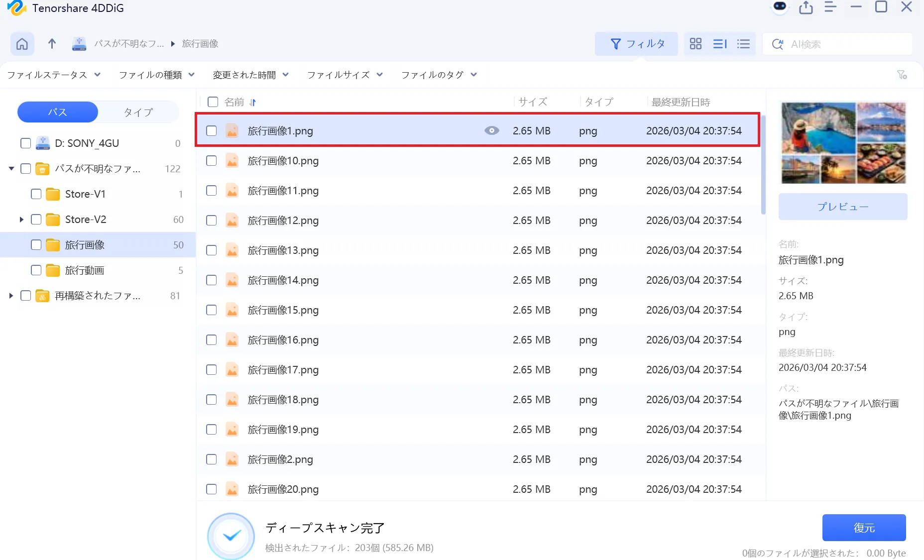Image resolution: width=924 pixels, height=560 pixels.
Task: Clear active filters with the filter-reset icon
Action: [x=902, y=75]
